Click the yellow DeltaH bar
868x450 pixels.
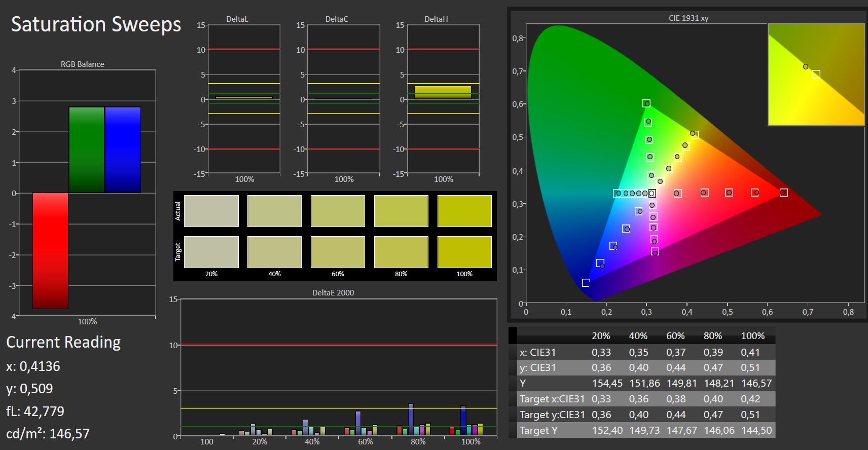coord(443,92)
